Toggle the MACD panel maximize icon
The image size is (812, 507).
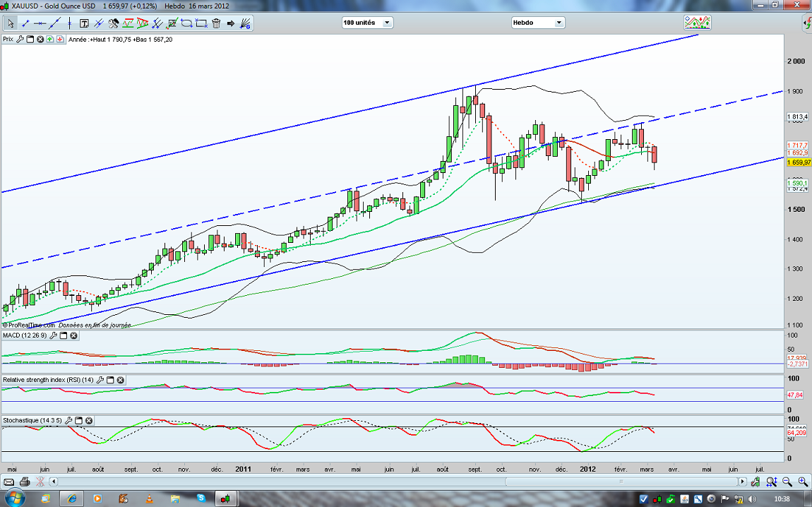pos(63,335)
